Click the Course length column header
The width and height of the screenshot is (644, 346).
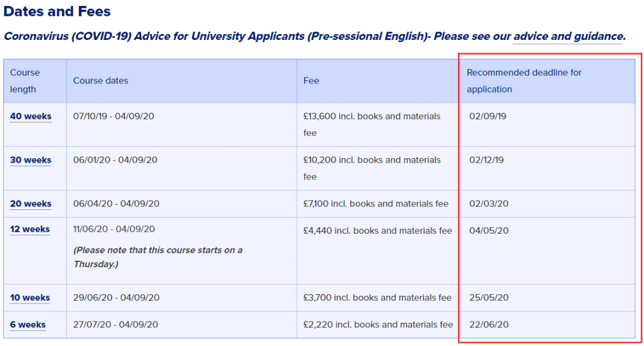(x=35, y=81)
